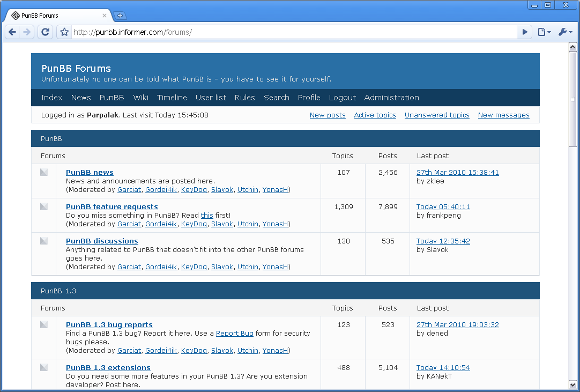Image resolution: width=580 pixels, height=392 pixels.
Task: Click moderator Utchin in bug reports row
Action: pyautogui.click(x=248, y=351)
